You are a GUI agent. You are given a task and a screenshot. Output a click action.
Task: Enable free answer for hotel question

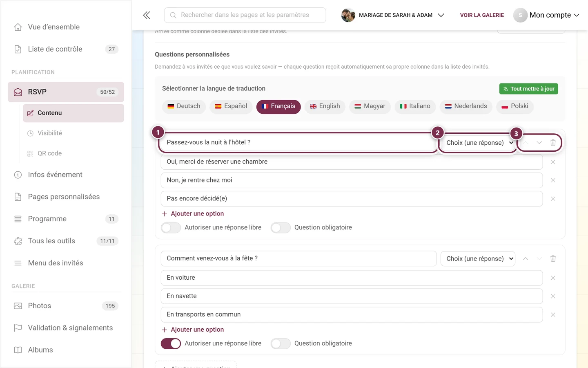(171, 228)
